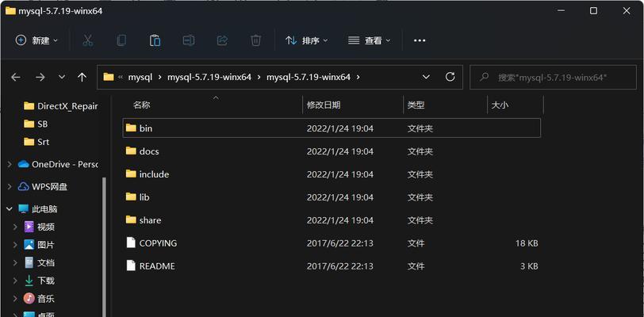Viewport: 644px width, 317px height.
Task: Click the Rename icon in toolbar
Action: point(189,40)
